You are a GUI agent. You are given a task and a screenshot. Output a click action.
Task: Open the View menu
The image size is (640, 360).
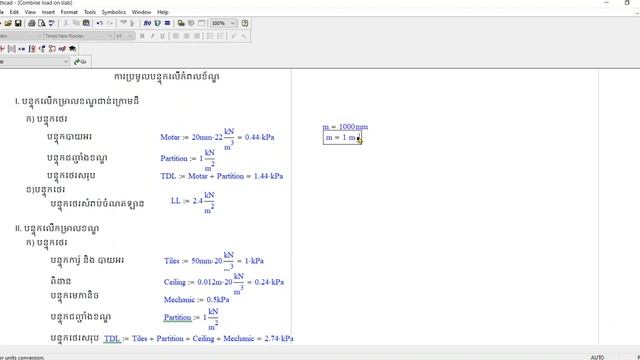coord(30,12)
